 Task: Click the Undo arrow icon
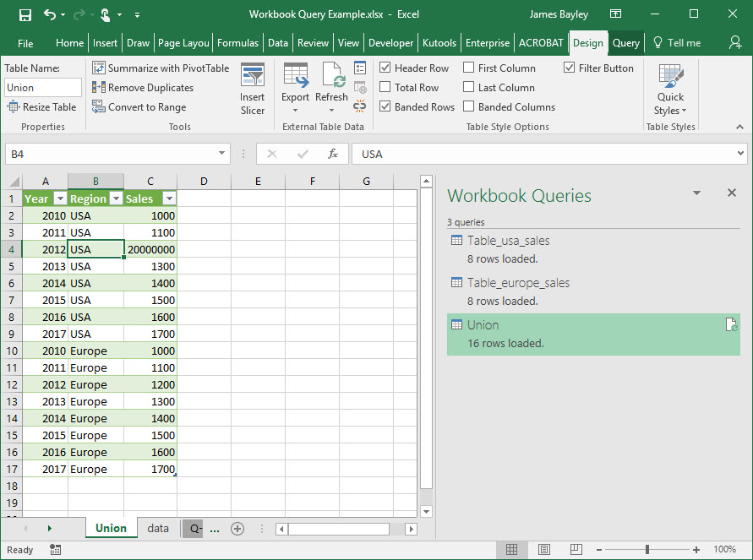[x=50, y=14]
